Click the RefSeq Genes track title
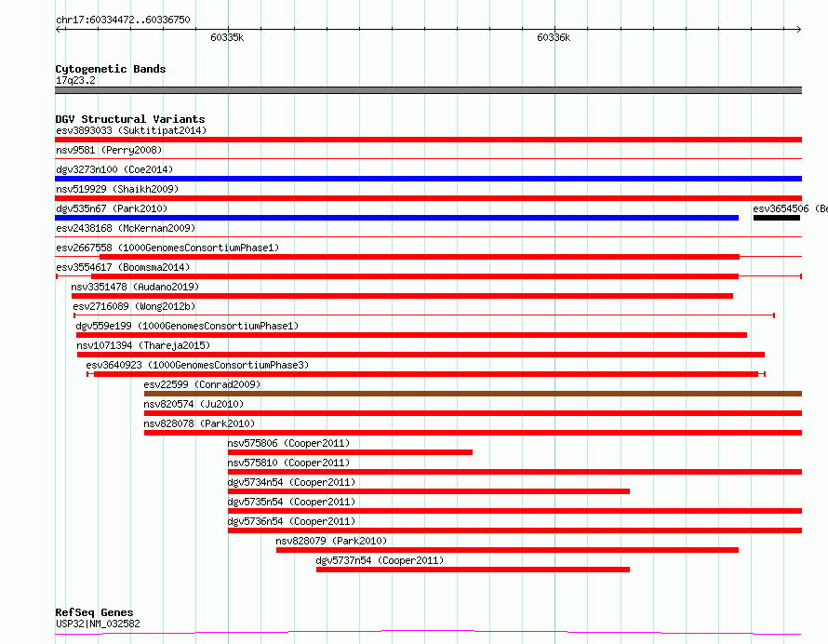The height and width of the screenshot is (644, 828). click(x=94, y=612)
